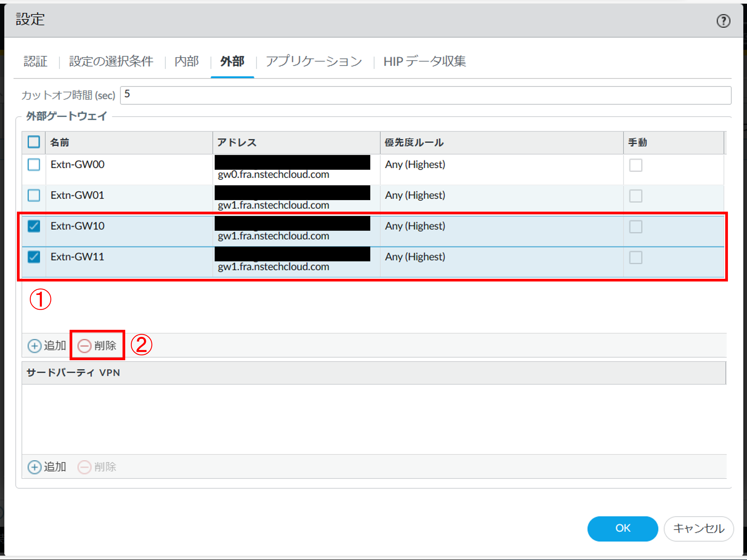
Task: Check the Extn-GW00 row checkbox
Action: click(34, 165)
